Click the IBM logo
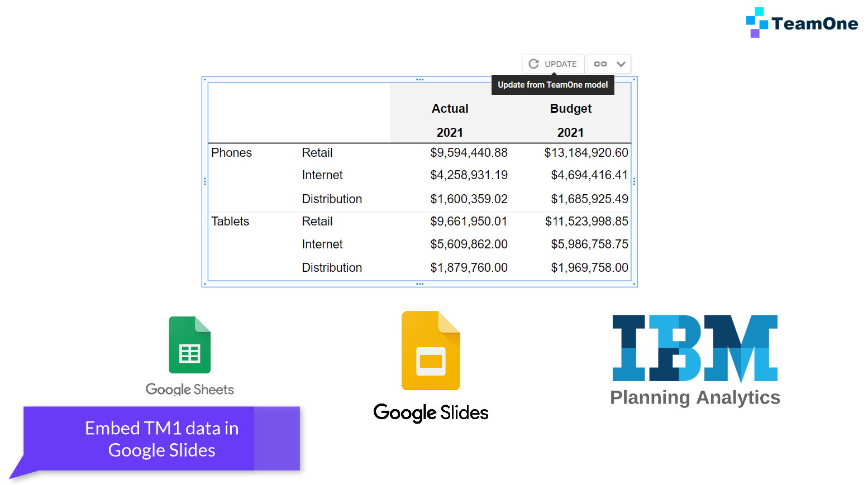 [695, 348]
